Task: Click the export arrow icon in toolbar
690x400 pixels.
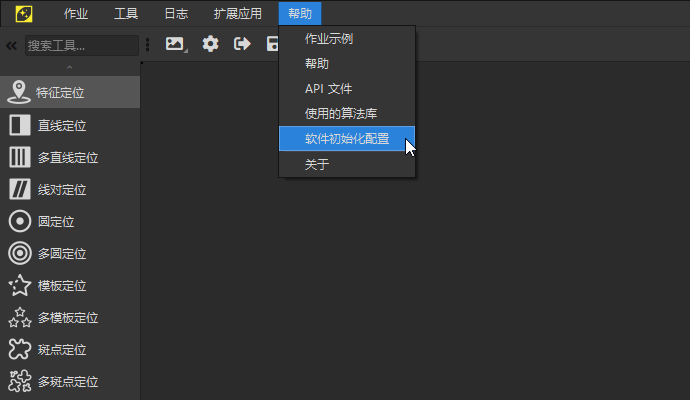Action: click(x=242, y=44)
